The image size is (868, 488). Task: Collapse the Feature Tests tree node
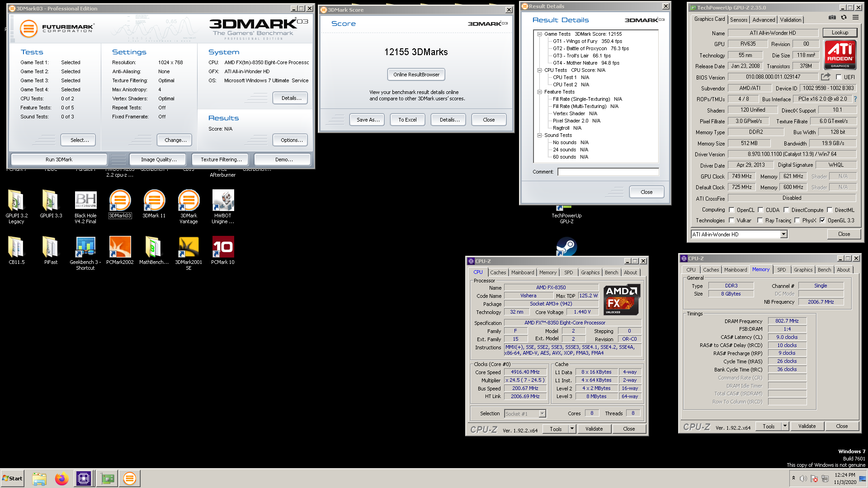coord(539,92)
